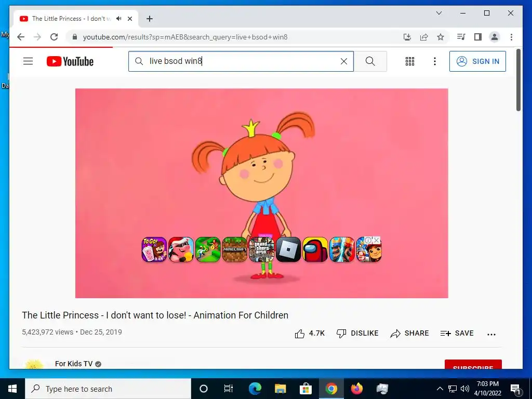This screenshot has width=532, height=399.
Task: Like the video with thumbs up
Action: point(310,334)
